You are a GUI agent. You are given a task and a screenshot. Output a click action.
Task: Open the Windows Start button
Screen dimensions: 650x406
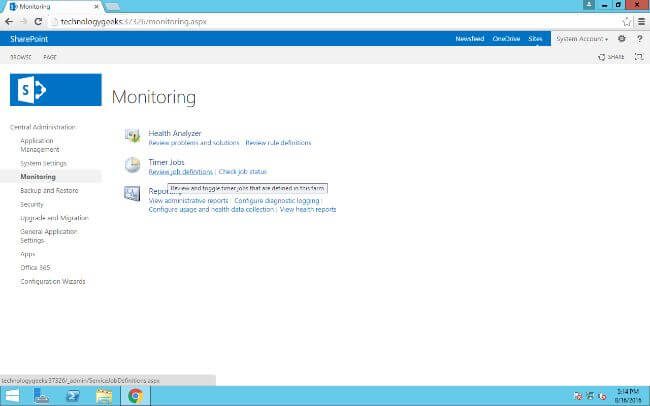12,396
